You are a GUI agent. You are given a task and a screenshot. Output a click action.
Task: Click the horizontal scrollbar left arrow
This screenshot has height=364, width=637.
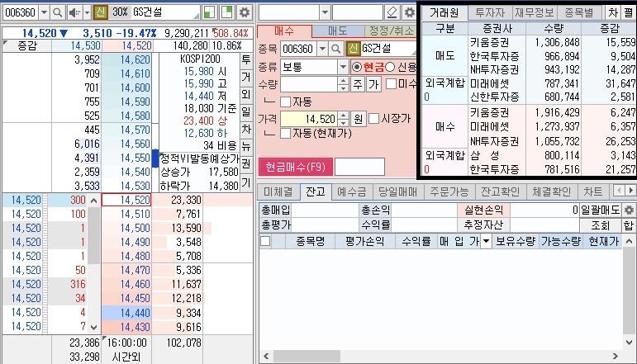[x=266, y=357]
